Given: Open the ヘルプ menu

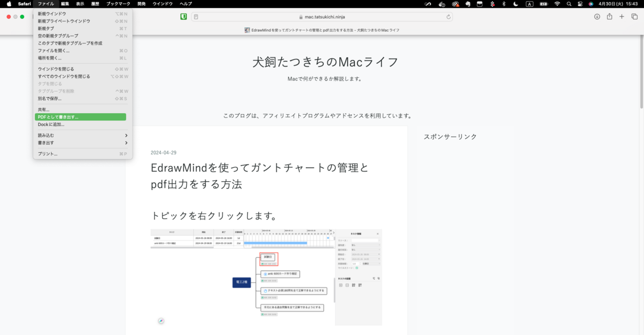Looking at the screenshot, I should [x=186, y=4].
